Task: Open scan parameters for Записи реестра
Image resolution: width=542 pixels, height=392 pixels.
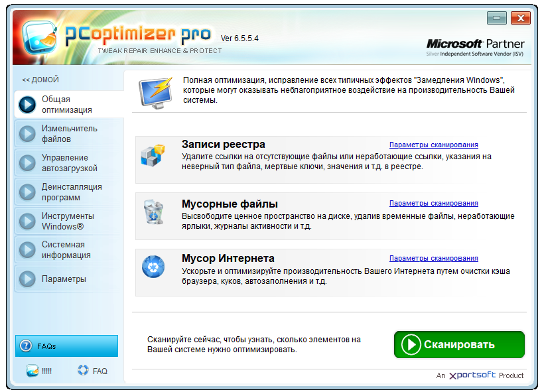Action: [433, 145]
